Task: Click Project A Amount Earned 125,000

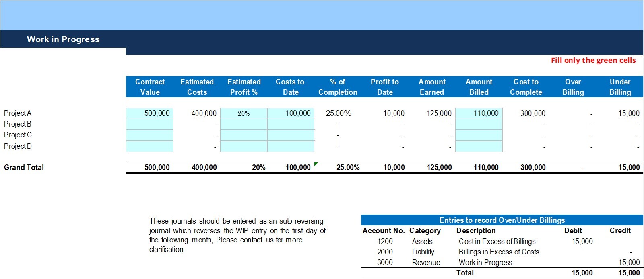Action: pos(439,114)
